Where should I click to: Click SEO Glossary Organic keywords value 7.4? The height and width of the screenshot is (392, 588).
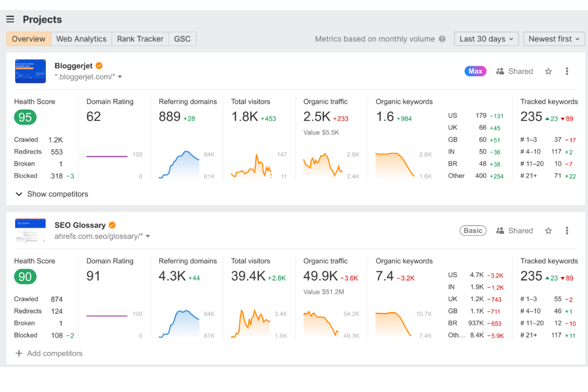click(385, 276)
